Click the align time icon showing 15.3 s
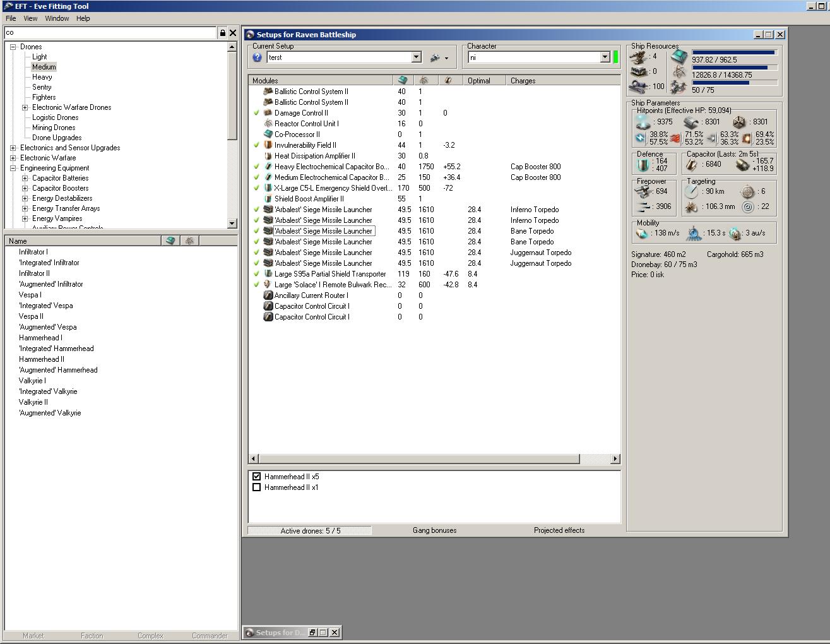 tap(694, 233)
